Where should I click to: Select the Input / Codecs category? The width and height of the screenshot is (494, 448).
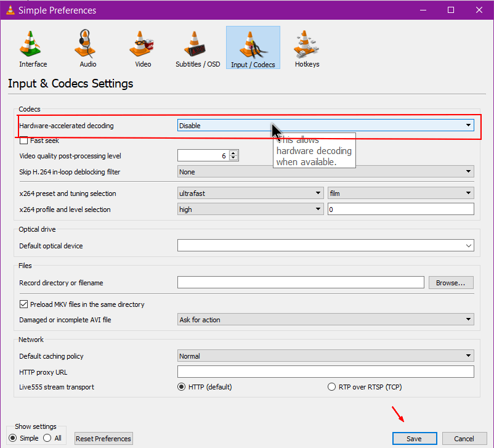point(253,48)
